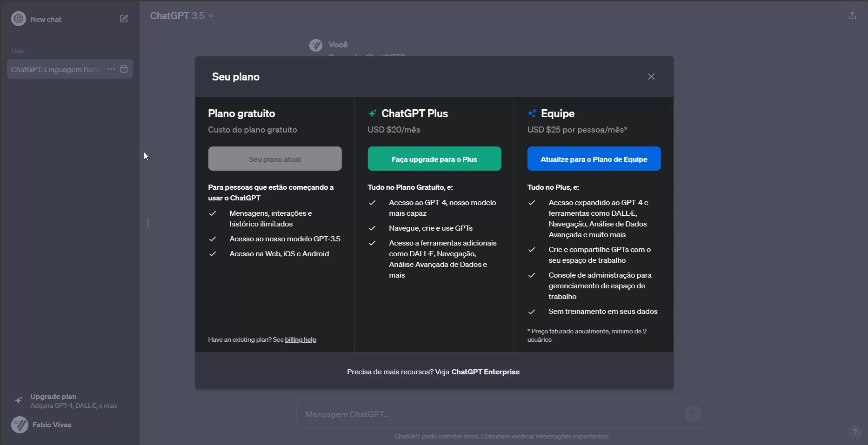Viewport: 868px width, 445px height.
Task: Click the green ChatGPT Plus sparkle icon
Action: tap(372, 113)
